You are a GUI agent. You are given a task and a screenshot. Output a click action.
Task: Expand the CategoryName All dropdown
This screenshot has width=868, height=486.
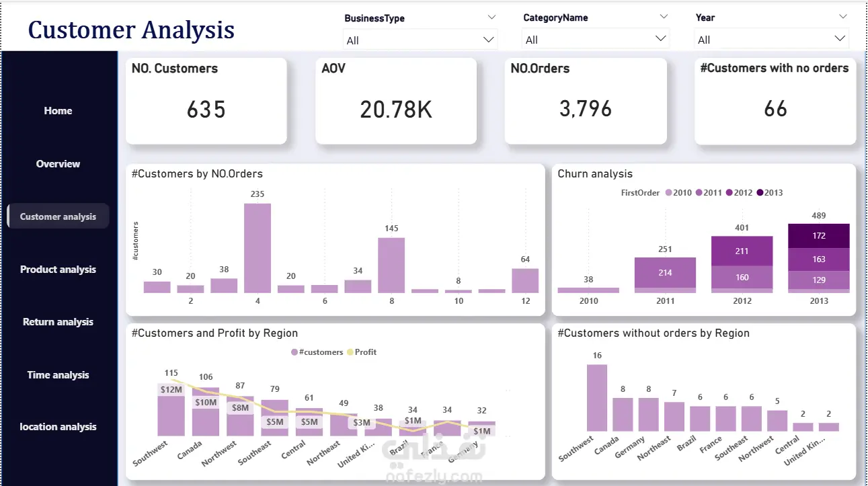(x=596, y=40)
